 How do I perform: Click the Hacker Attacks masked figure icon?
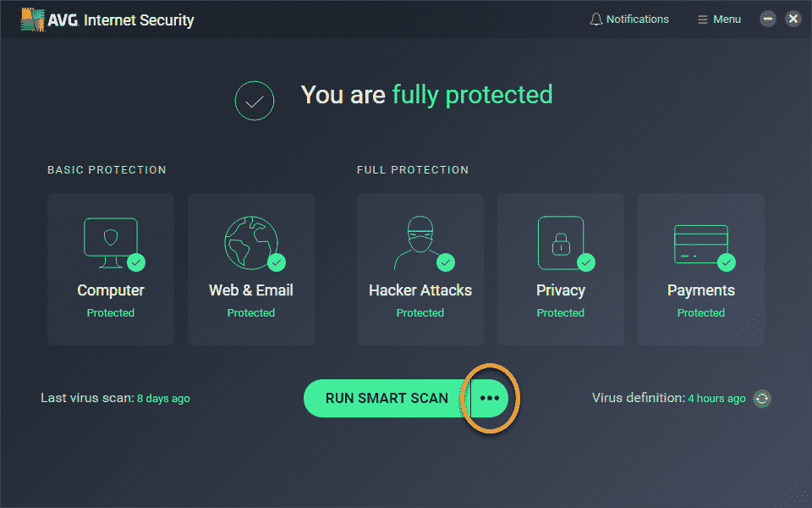(419, 242)
